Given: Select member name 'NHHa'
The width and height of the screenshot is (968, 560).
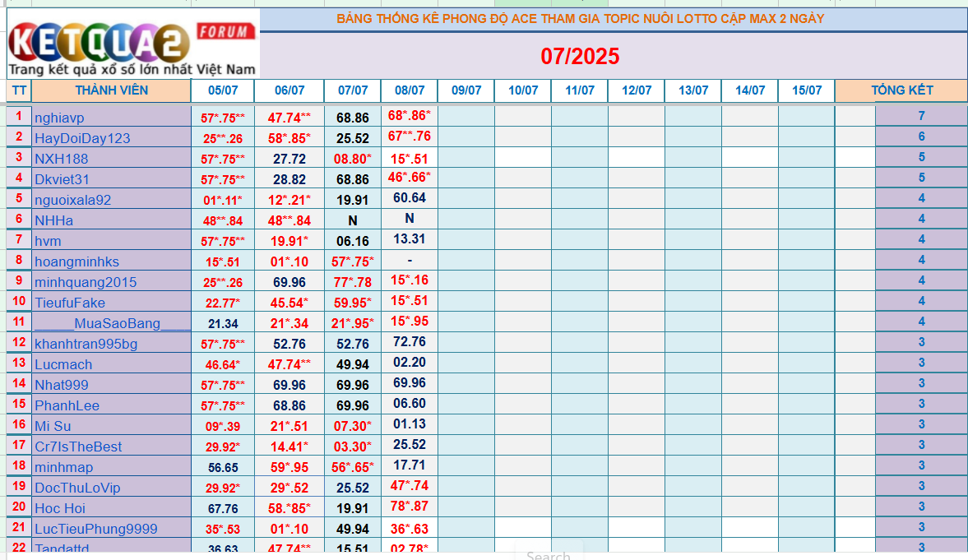Looking at the screenshot, I should pos(53,220).
